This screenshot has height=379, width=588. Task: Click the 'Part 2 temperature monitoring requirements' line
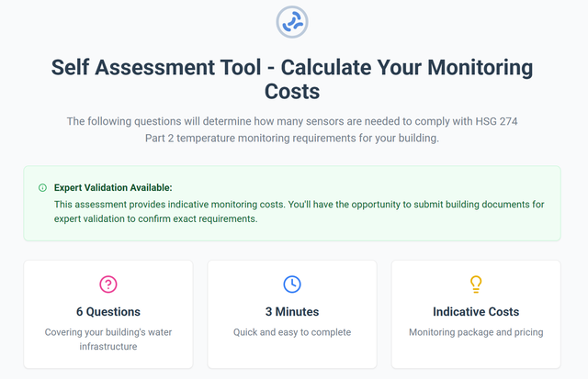coord(292,139)
